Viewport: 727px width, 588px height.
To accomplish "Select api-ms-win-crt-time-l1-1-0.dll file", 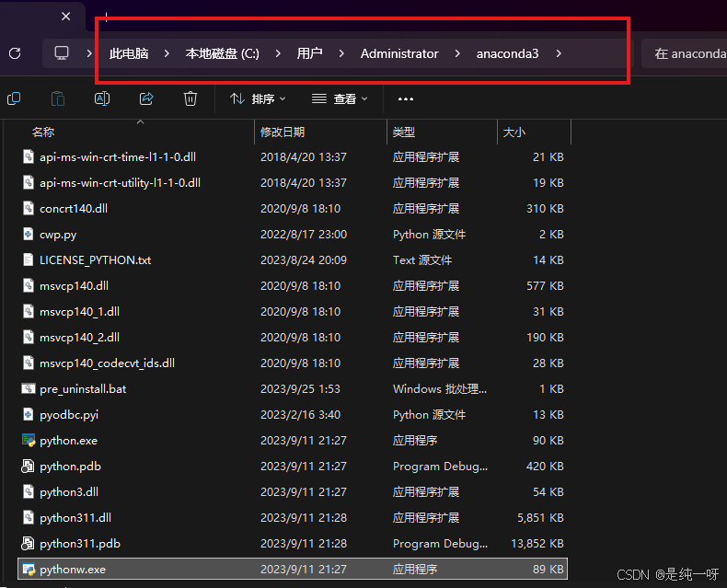I will [x=118, y=156].
